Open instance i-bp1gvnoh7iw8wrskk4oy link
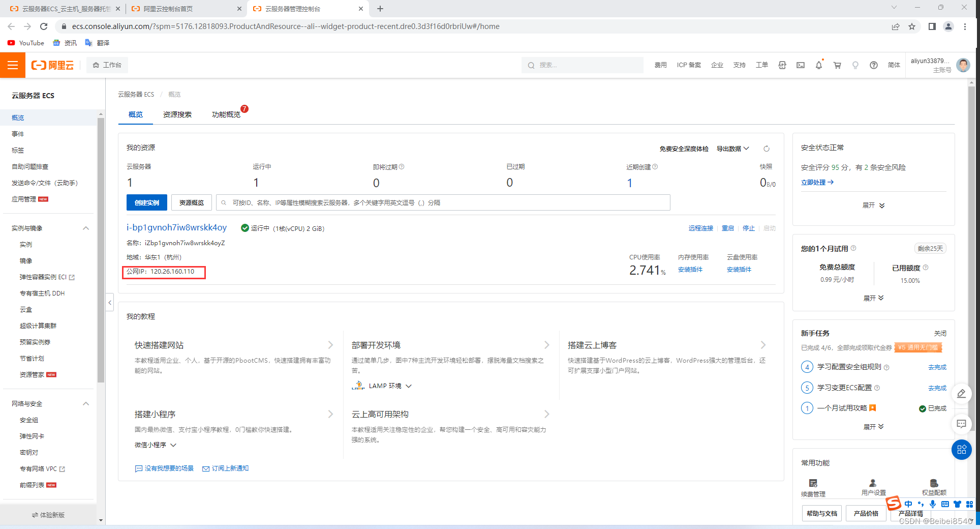980x529 pixels. click(x=177, y=227)
